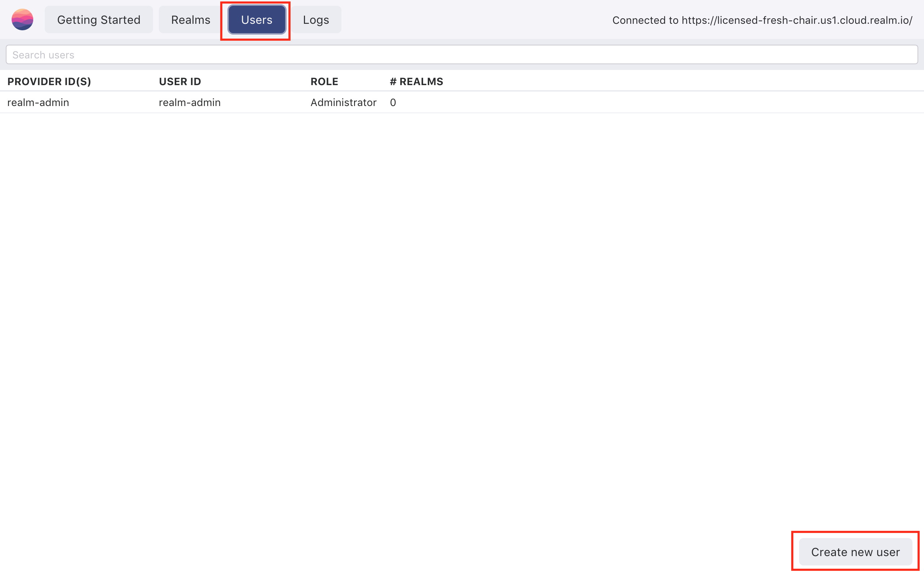Click the USER ID column header
Screen dimensions: 924x577
point(180,81)
